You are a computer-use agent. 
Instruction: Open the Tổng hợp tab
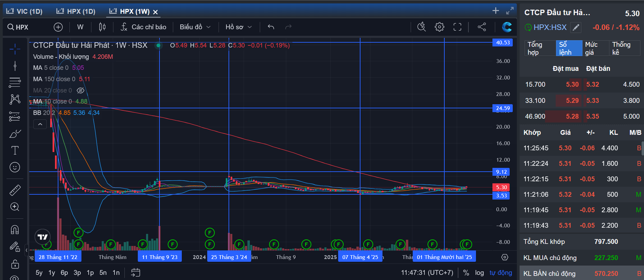(540, 48)
